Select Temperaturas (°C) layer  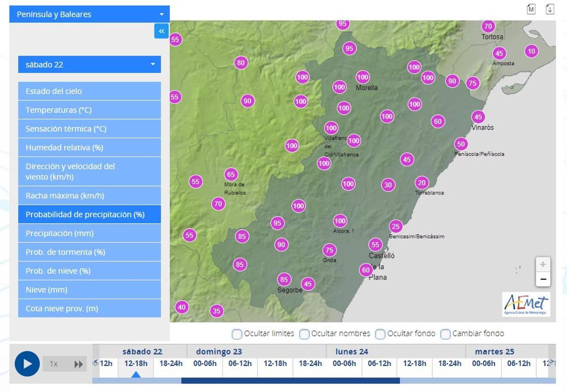pyautogui.click(x=89, y=110)
